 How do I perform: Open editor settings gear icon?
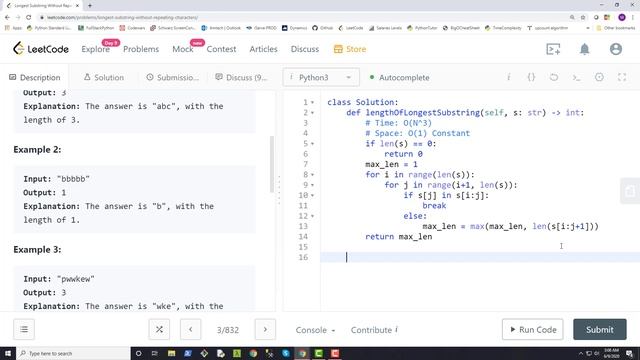599,77
